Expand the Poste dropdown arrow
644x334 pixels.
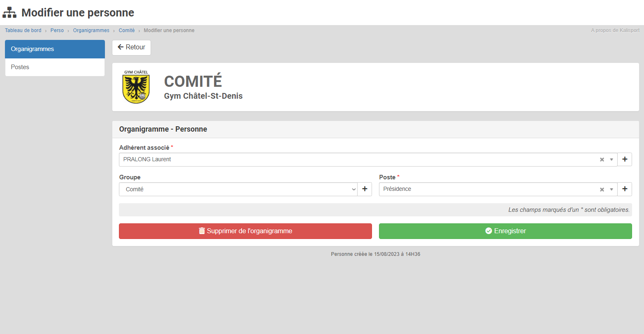pos(611,190)
